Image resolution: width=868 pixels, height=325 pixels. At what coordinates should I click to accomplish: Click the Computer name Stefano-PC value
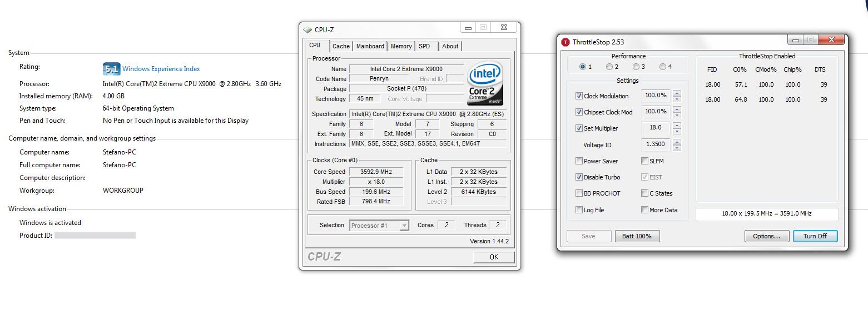coord(120,152)
